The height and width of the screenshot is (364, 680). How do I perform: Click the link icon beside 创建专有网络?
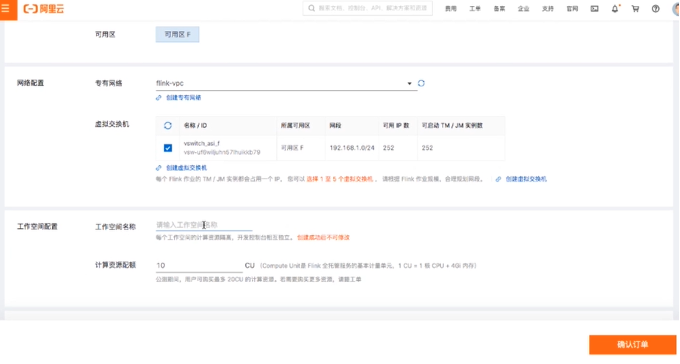[x=159, y=98]
